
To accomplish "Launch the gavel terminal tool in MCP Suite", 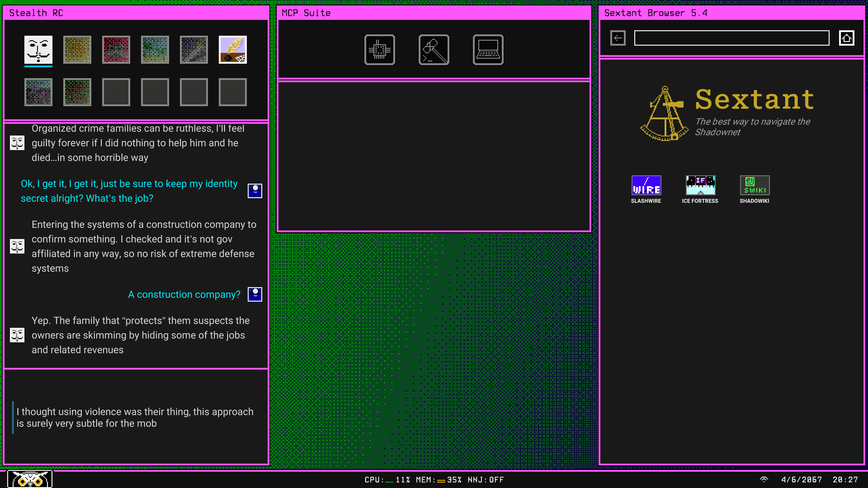I will coord(434,50).
